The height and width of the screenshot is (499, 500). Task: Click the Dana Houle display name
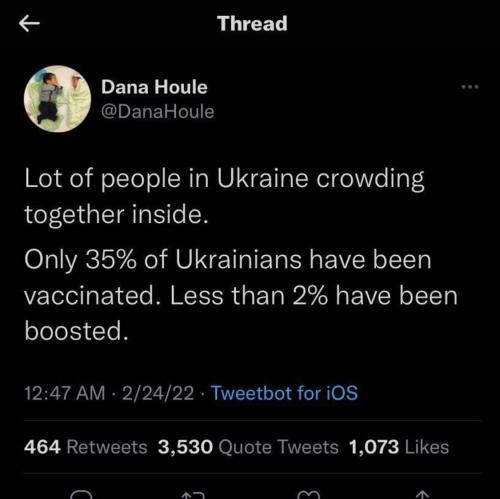(154, 87)
